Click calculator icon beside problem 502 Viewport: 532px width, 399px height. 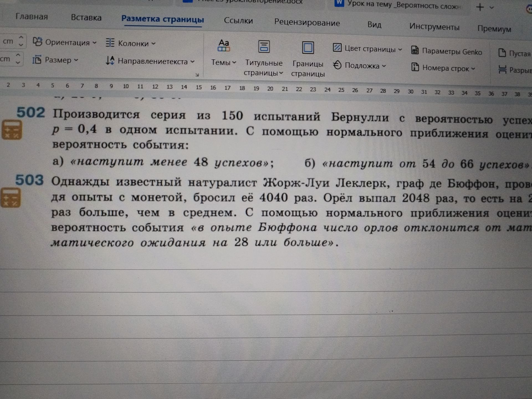click(12, 129)
